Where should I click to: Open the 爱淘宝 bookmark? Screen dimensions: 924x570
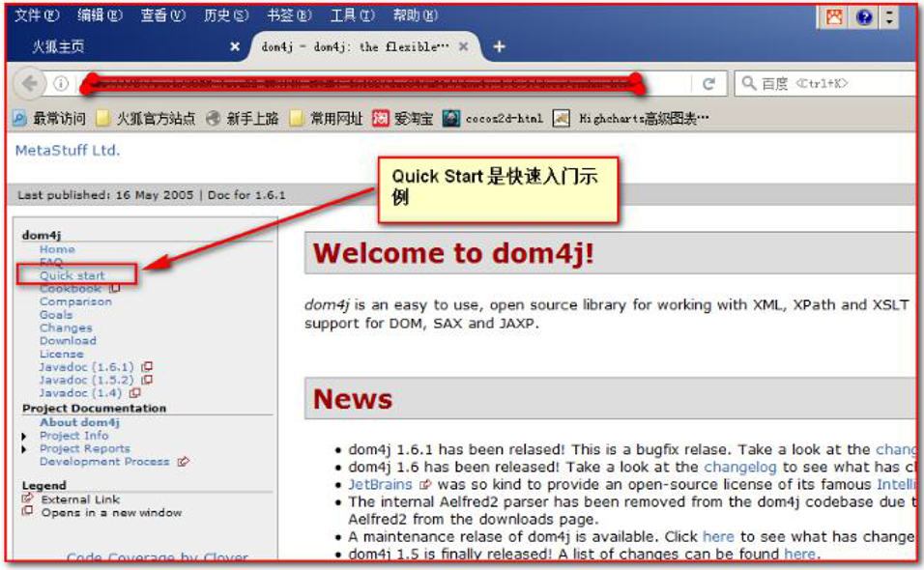click(x=402, y=119)
